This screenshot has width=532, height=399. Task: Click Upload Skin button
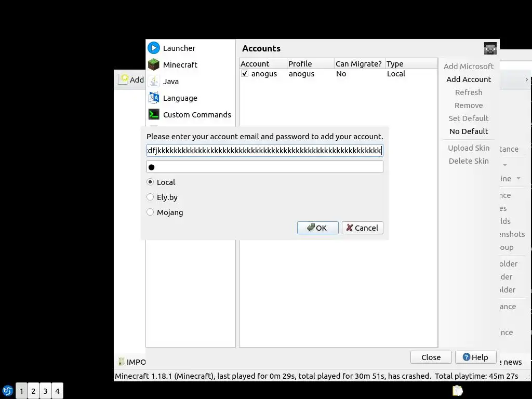tap(469, 148)
